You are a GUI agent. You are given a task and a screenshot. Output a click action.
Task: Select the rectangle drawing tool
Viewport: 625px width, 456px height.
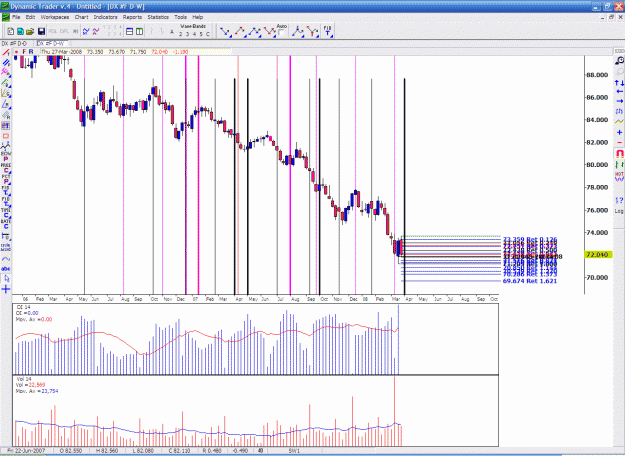6,136
